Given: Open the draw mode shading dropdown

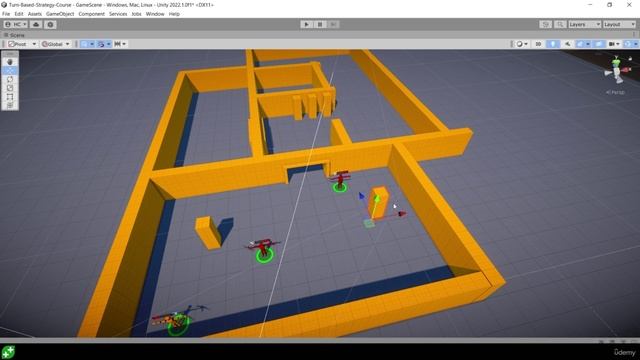Looking at the screenshot, I should (x=522, y=44).
